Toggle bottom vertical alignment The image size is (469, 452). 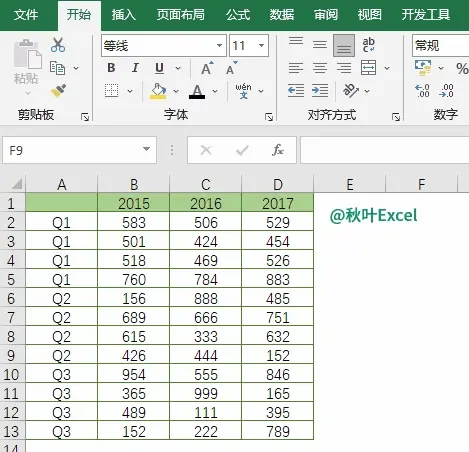[344, 45]
